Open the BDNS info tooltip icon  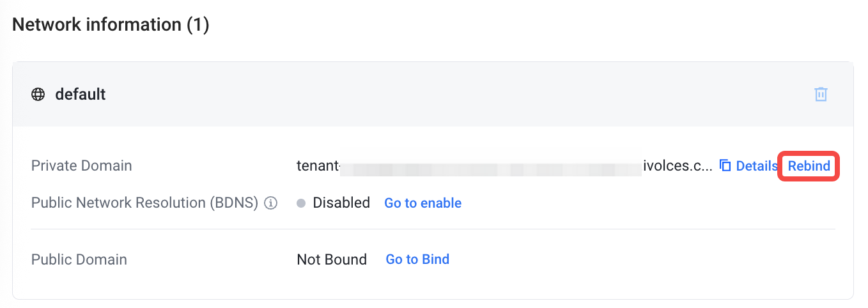click(271, 203)
